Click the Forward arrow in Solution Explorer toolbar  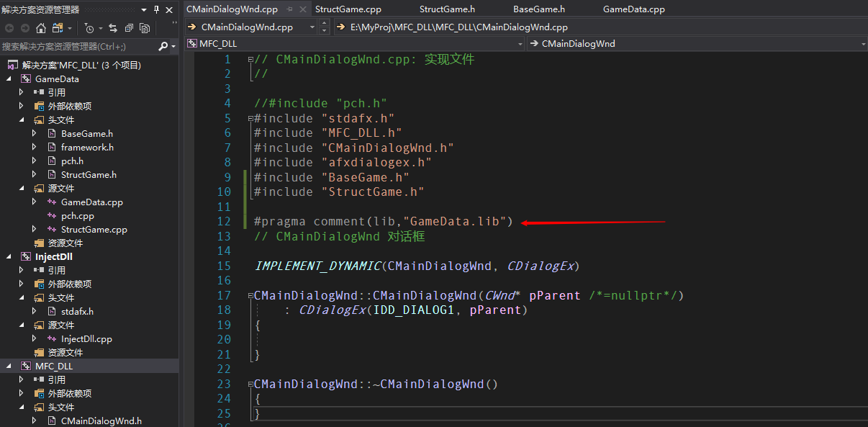(25, 28)
